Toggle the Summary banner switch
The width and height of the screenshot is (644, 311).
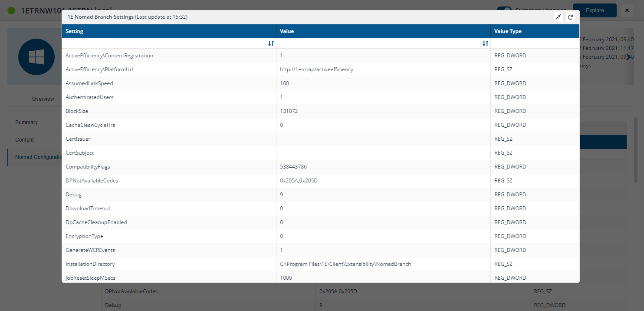[x=504, y=10]
